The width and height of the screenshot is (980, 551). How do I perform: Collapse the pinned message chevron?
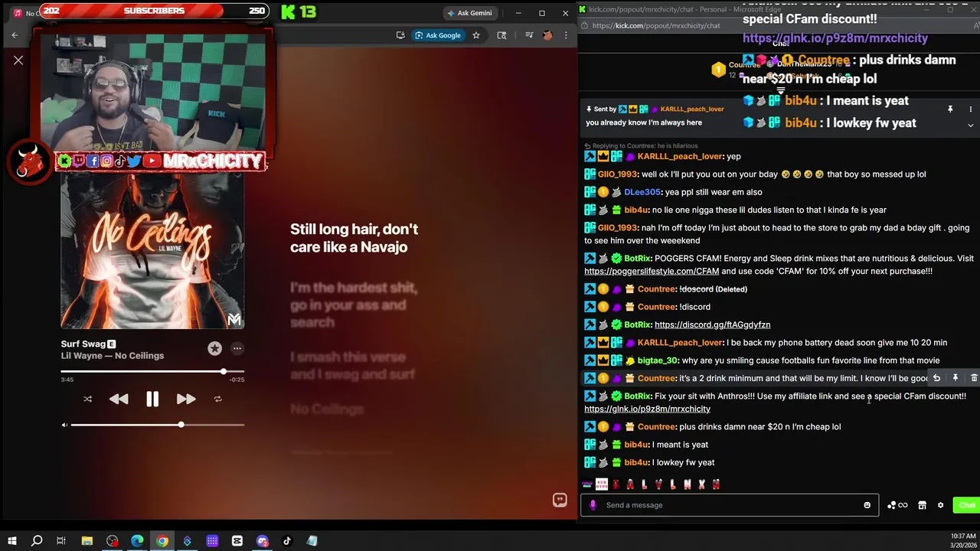pyautogui.click(x=971, y=125)
